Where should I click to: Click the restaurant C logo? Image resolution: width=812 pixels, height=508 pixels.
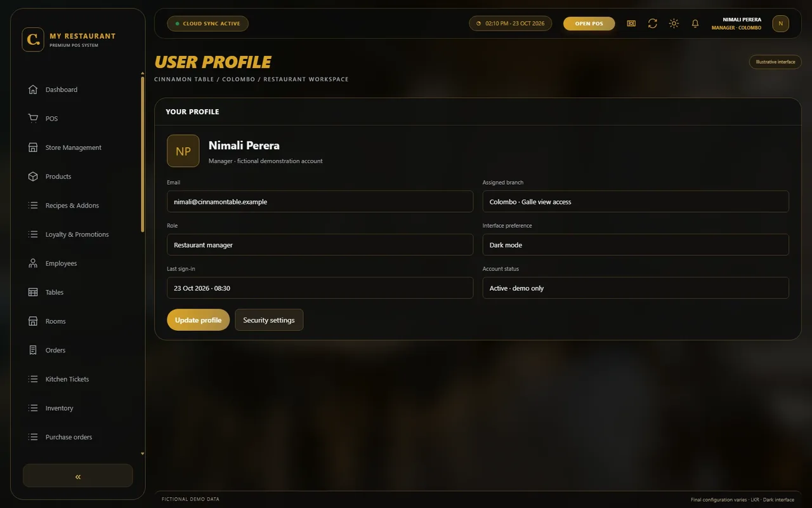tap(33, 39)
